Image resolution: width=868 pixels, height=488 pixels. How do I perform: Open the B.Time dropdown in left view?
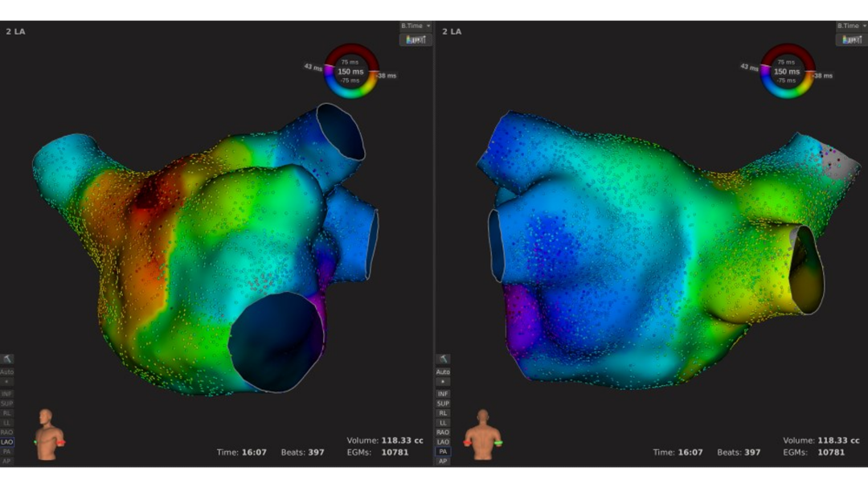click(x=416, y=26)
